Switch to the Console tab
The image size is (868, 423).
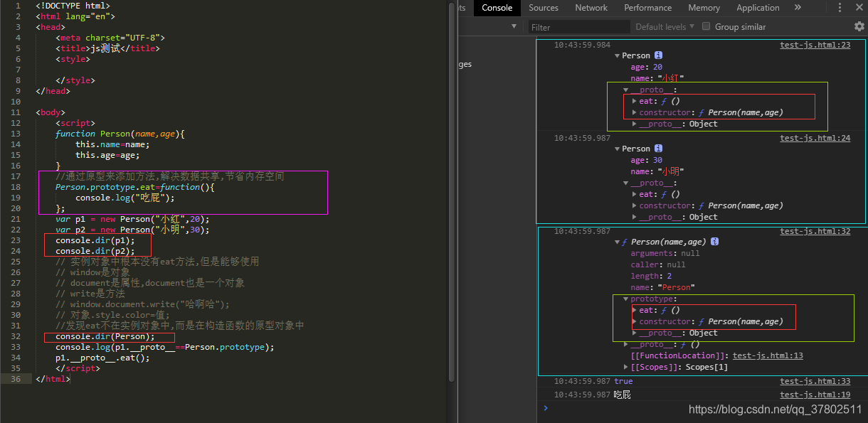[497, 8]
